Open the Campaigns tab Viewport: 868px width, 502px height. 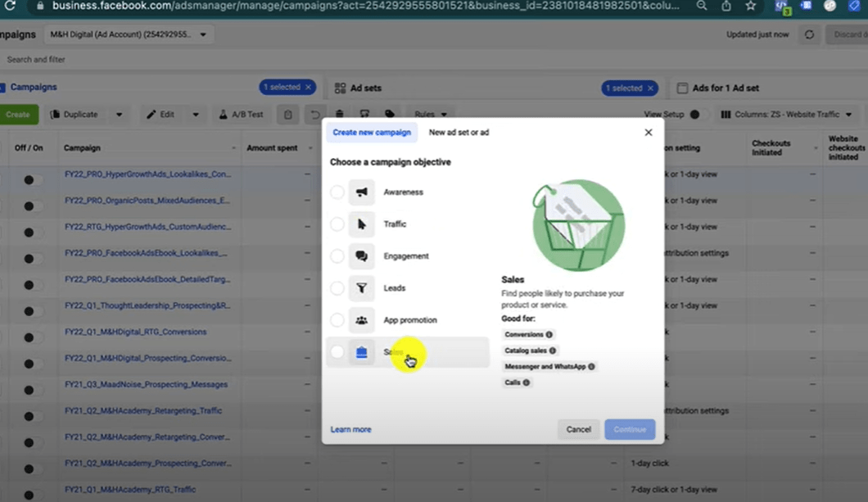(x=34, y=87)
